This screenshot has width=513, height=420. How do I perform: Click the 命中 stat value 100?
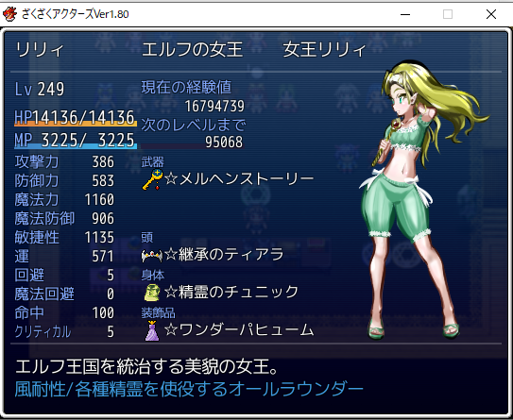103,312
